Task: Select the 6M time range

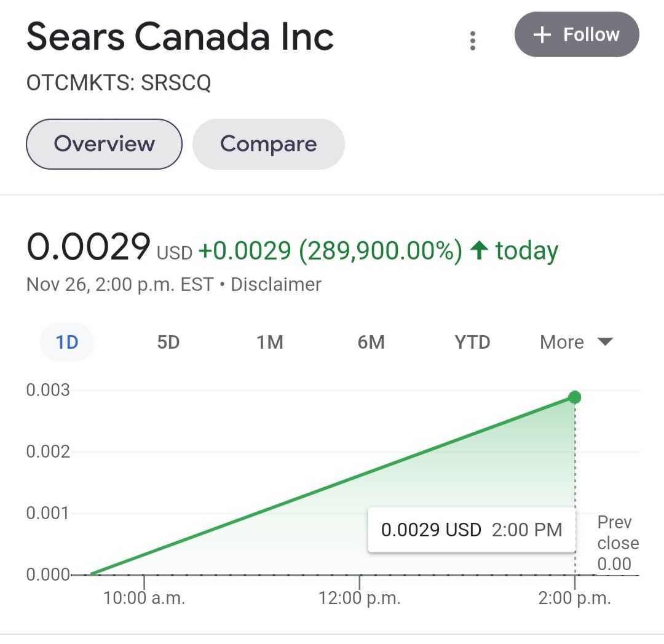Action: click(371, 342)
